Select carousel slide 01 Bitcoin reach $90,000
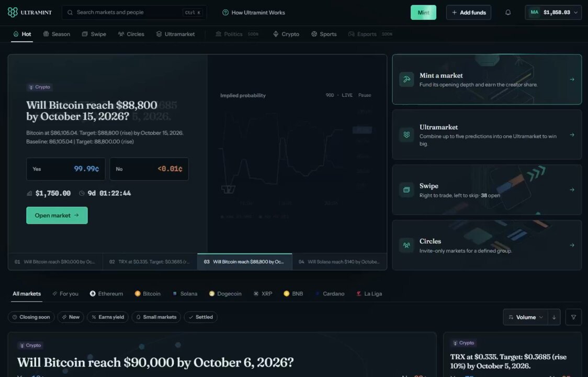 pos(55,262)
